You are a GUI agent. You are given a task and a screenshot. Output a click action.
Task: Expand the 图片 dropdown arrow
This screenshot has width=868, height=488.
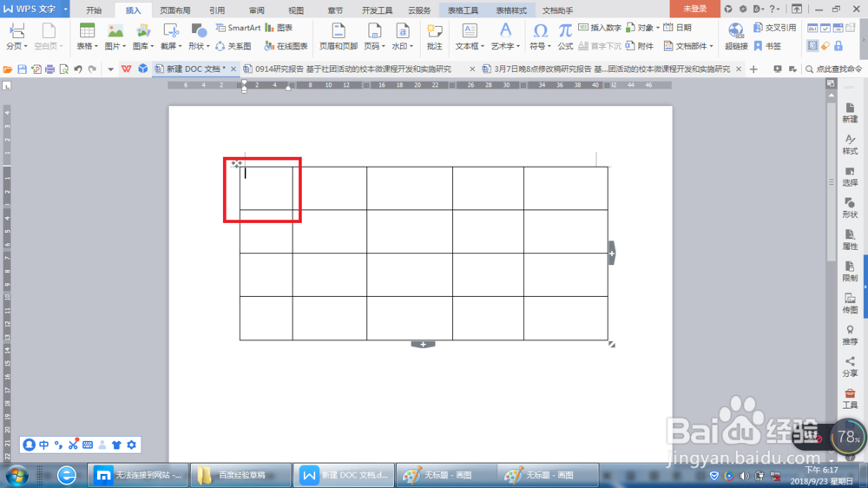[124, 47]
